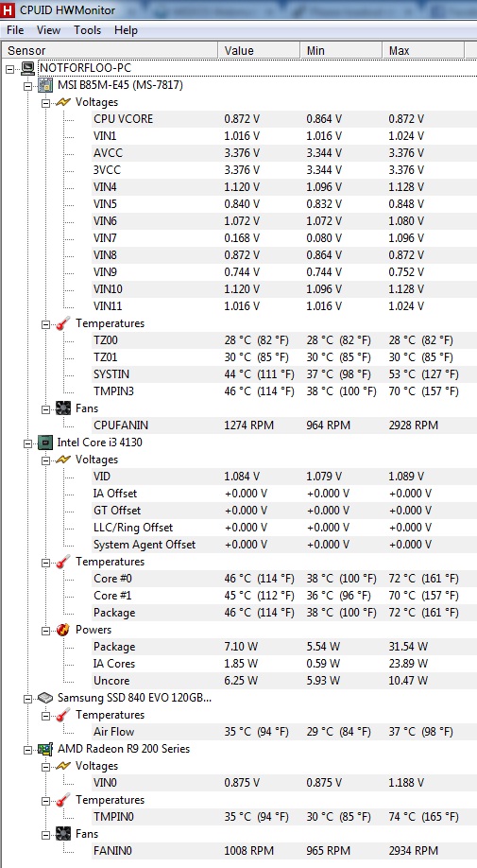The width and height of the screenshot is (477, 868).
Task: Select the VIN7 voltage row
Action: 284,238
